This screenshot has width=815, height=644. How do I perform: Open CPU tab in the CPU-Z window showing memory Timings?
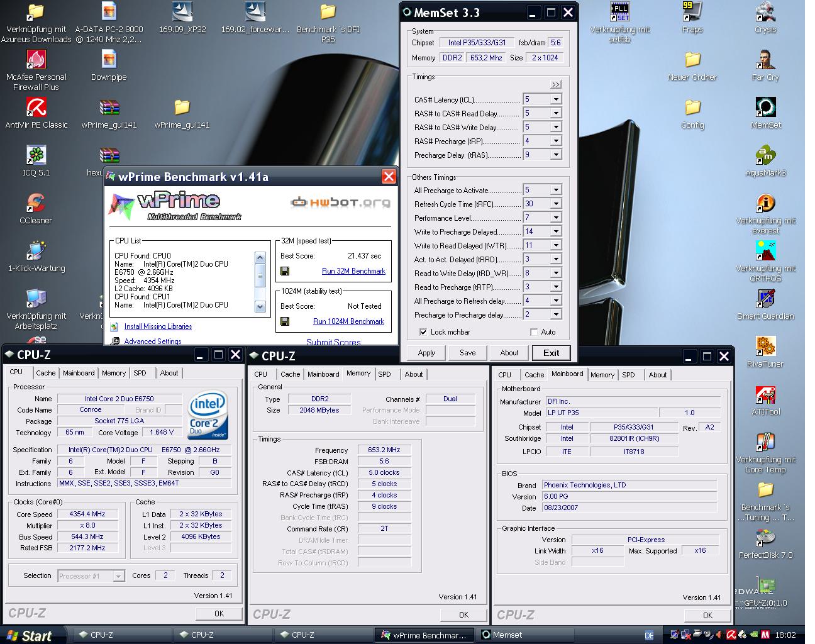pyautogui.click(x=260, y=374)
